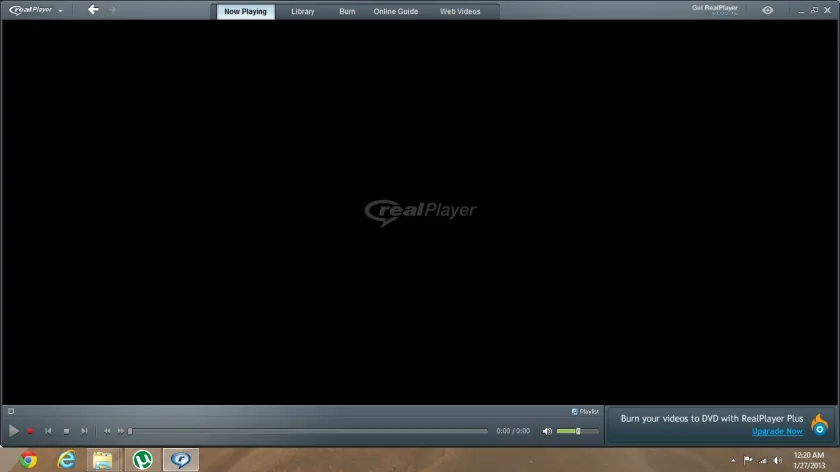
Task: Open the Burn tab
Action: (347, 11)
